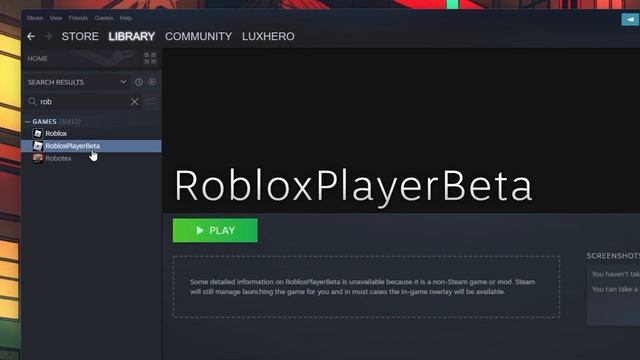Switch to the Library tab

click(x=132, y=36)
